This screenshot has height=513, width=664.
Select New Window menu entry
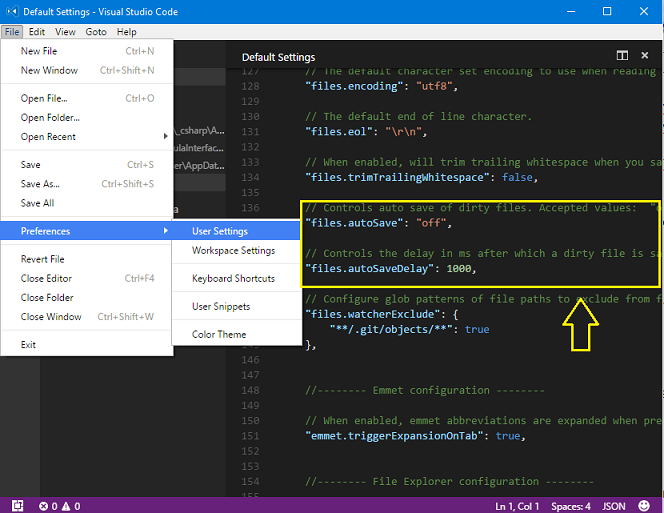[87, 70]
